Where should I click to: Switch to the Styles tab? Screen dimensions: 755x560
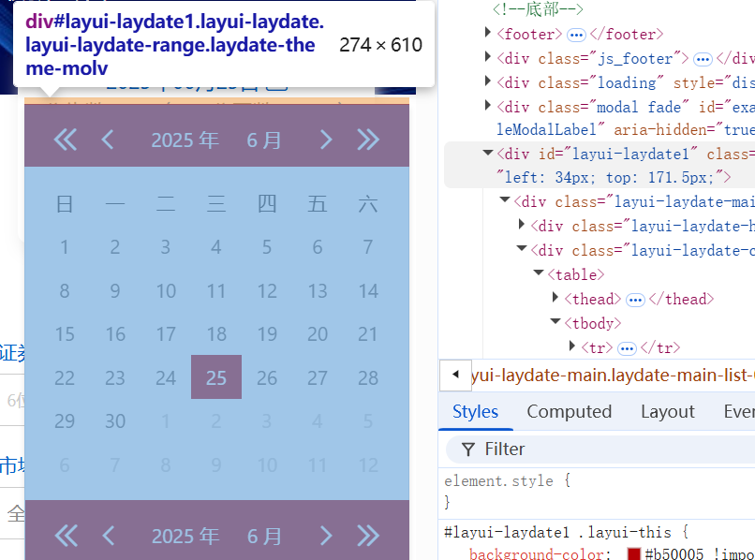click(475, 412)
